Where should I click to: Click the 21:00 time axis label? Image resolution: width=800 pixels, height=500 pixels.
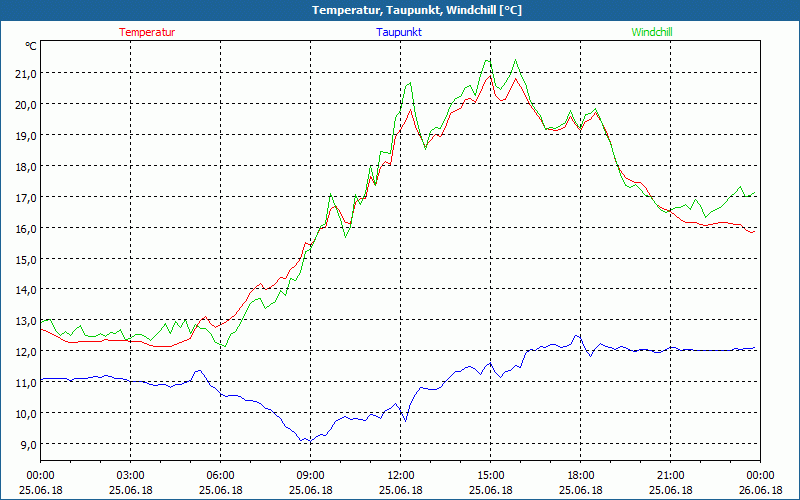[670, 476]
